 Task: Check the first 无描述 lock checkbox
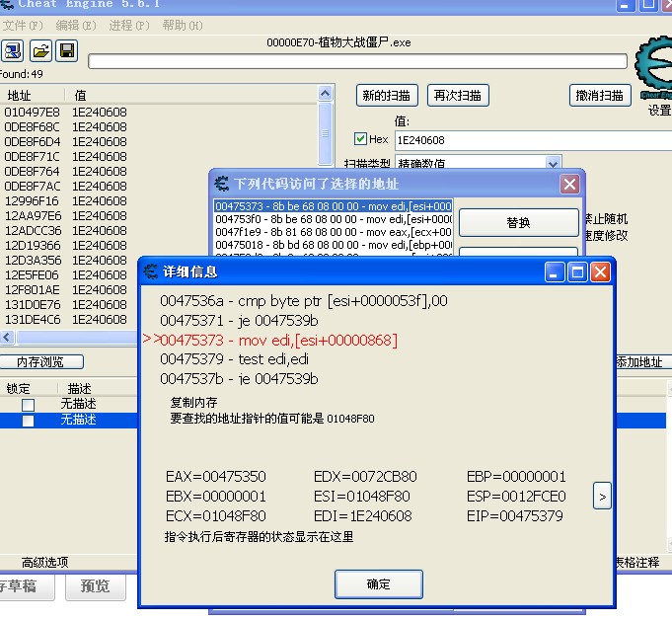point(29,405)
